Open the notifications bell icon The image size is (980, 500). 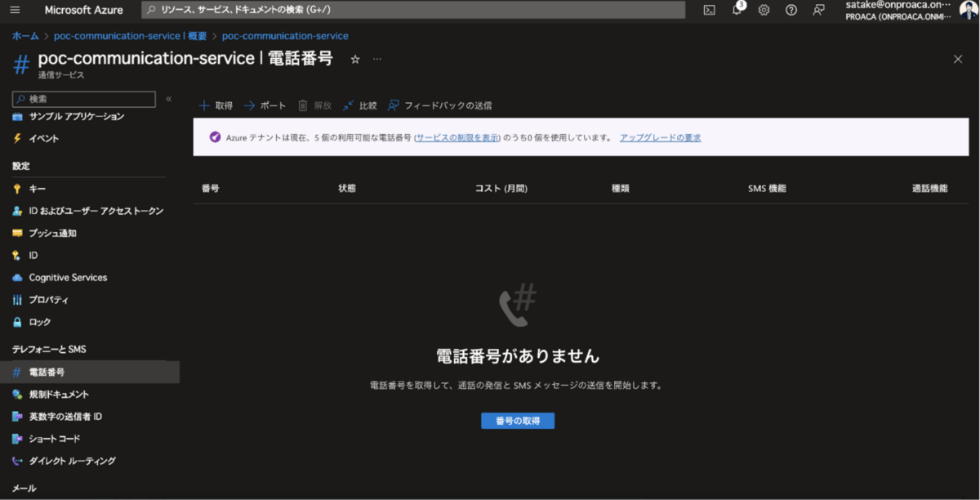click(x=737, y=10)
